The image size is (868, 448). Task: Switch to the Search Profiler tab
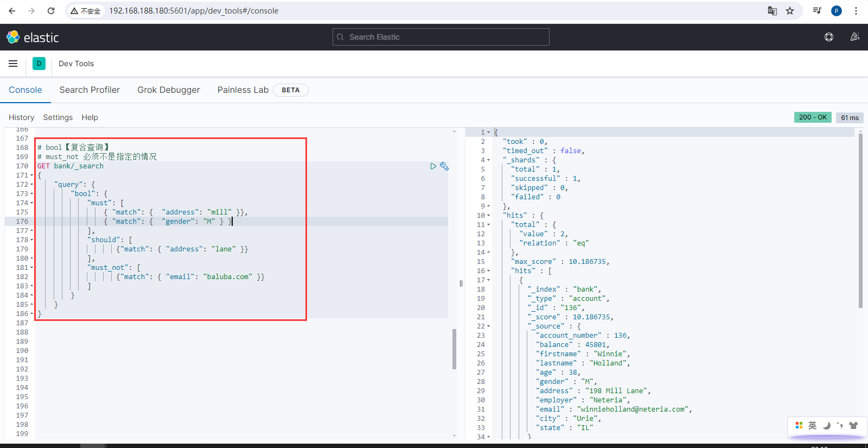tap(90, 90)
